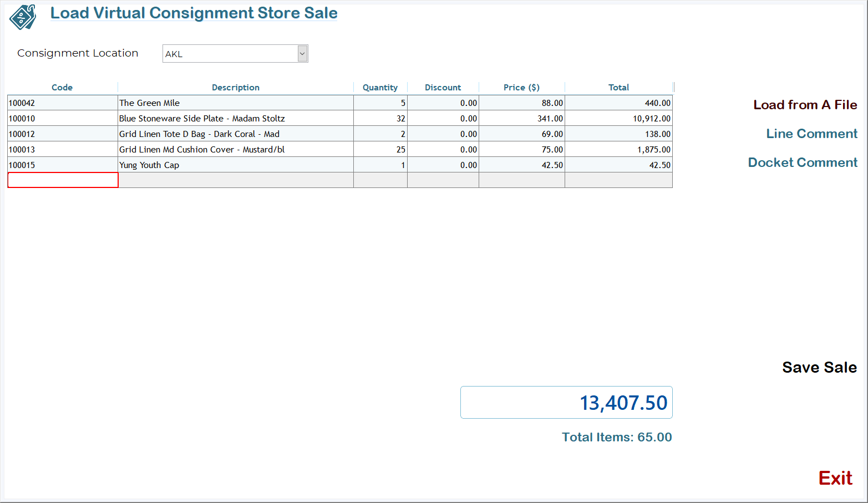
Task: Click the 13,407.50 grand total box
Action: 566,403
